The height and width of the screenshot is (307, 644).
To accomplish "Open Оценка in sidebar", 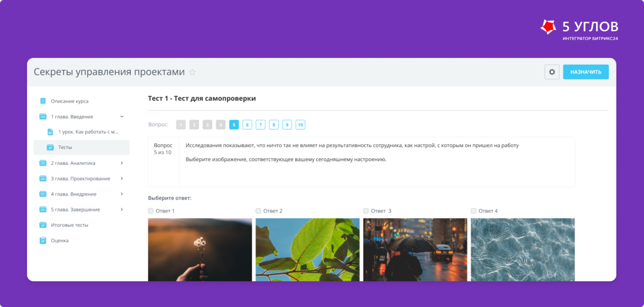I will tap(60, 241).
